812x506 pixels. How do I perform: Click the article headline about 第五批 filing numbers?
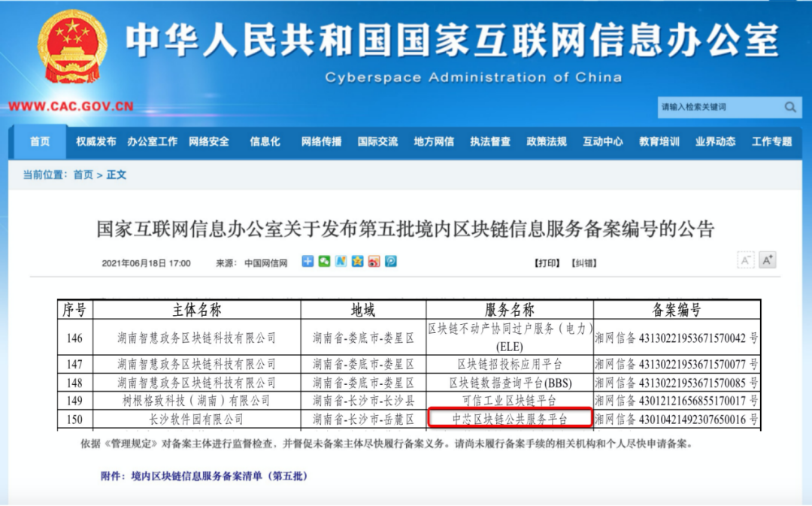click(405, 229)
